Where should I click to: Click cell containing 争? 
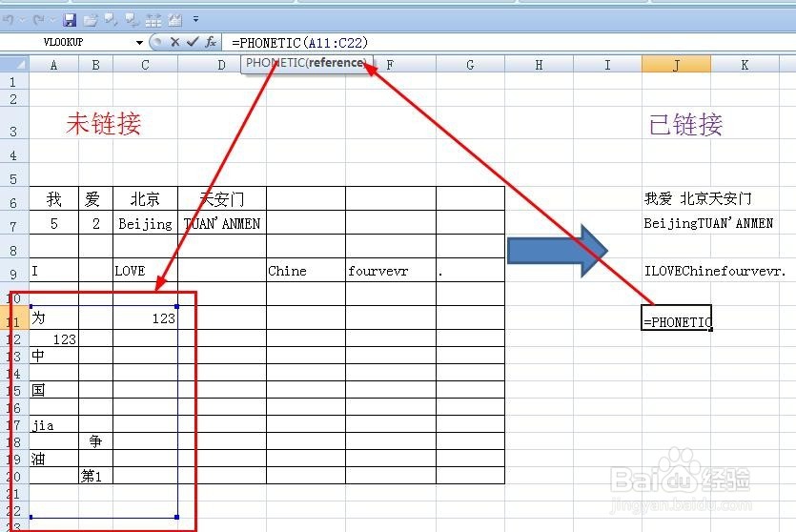tap(95, 441)
